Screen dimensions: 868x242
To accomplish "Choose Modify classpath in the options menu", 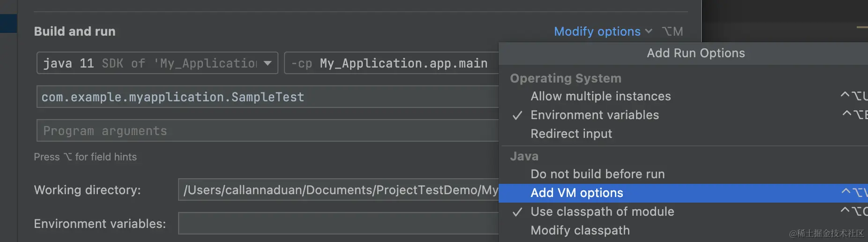I will (x=580, y=230).
